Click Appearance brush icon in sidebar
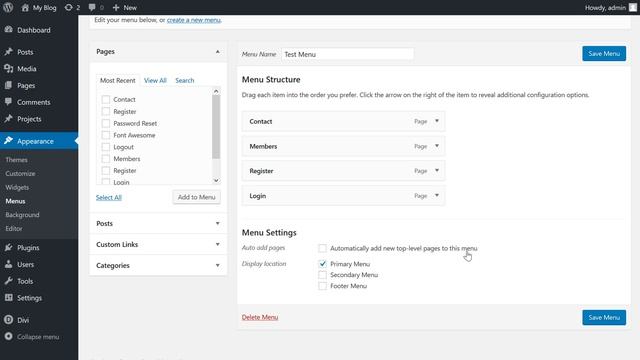640x360 pixels. click(8, 141)
